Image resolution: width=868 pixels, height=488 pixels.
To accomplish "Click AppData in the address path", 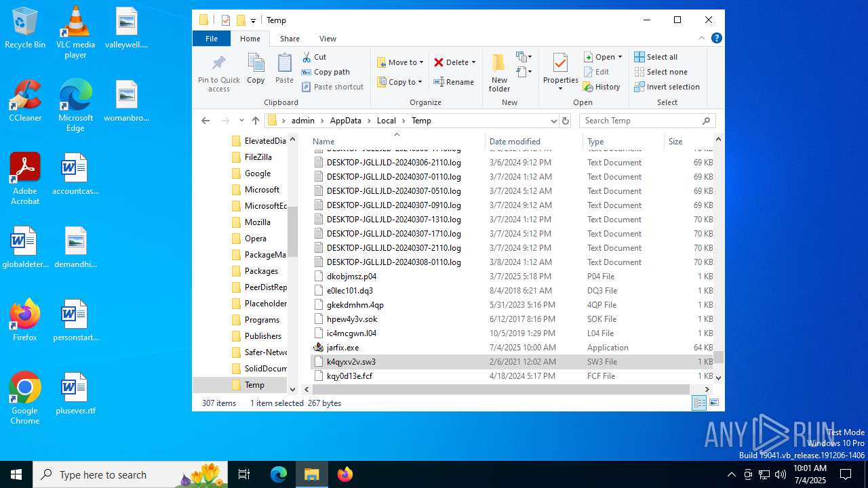I will (345, 121).
